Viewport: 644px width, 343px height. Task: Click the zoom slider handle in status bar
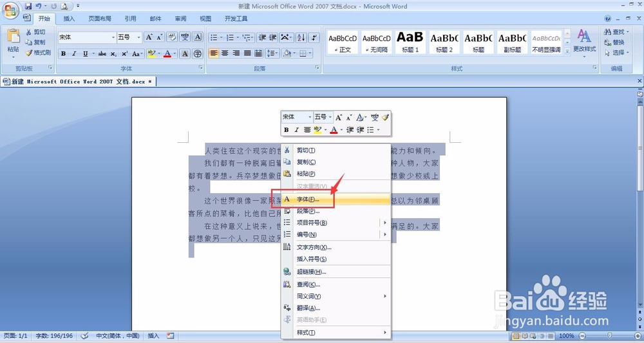[x=610, y=336]
